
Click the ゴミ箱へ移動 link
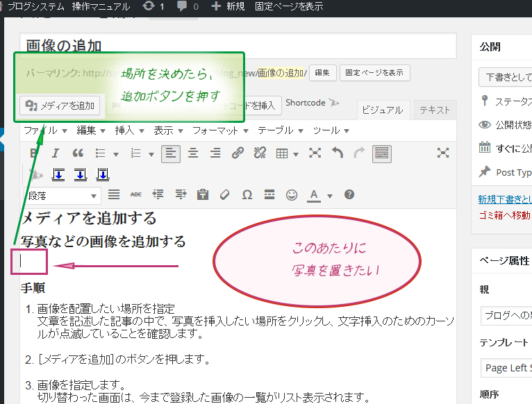pos(505,216)
